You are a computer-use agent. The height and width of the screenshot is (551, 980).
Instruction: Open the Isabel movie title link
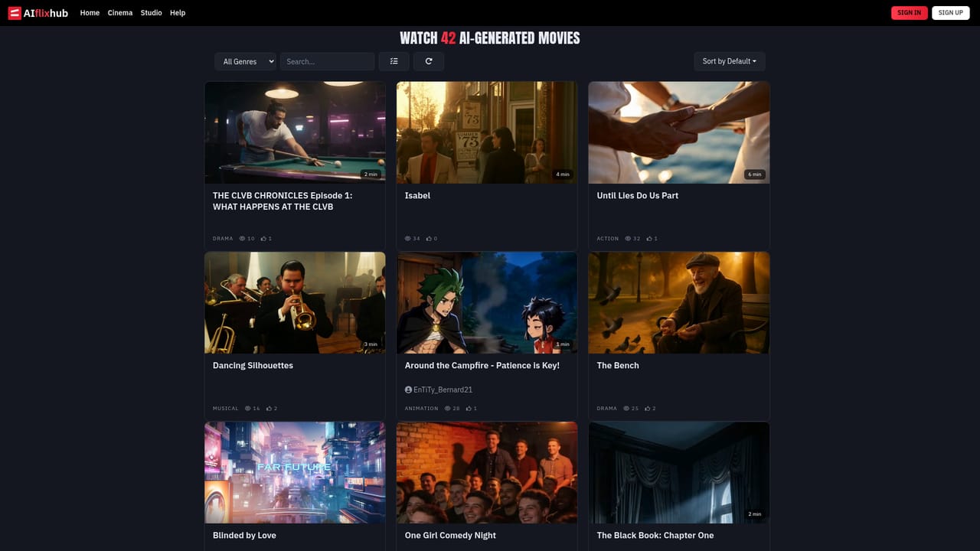[x=417, y=196]
